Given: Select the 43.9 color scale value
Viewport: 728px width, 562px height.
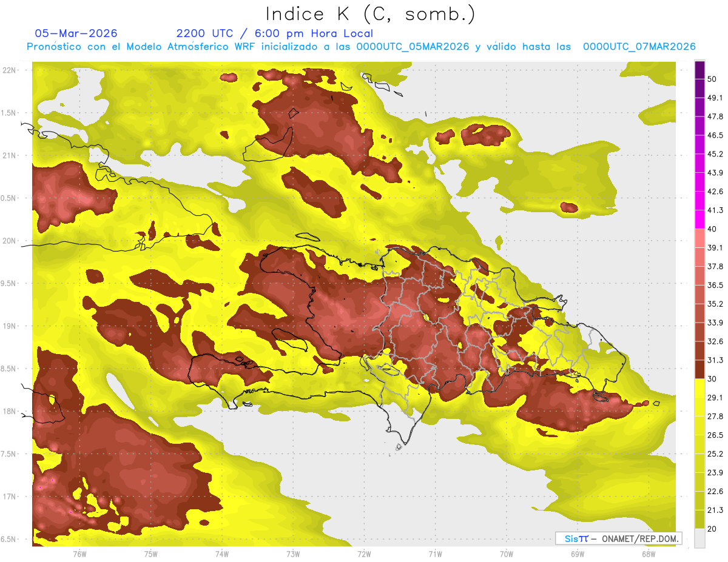Looking at the screenshot, I should [x=715, y=173].
